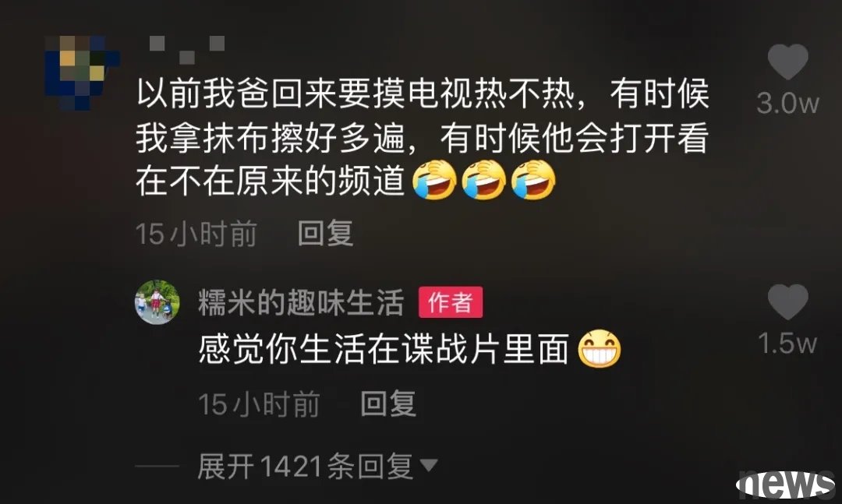Click the 糯米的趣味生活 username

(x=301, y=302)
